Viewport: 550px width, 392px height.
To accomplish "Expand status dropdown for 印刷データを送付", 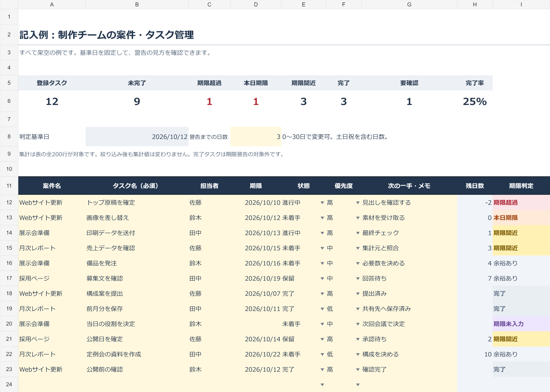I will pyautogui.click(x=322, y=233).
